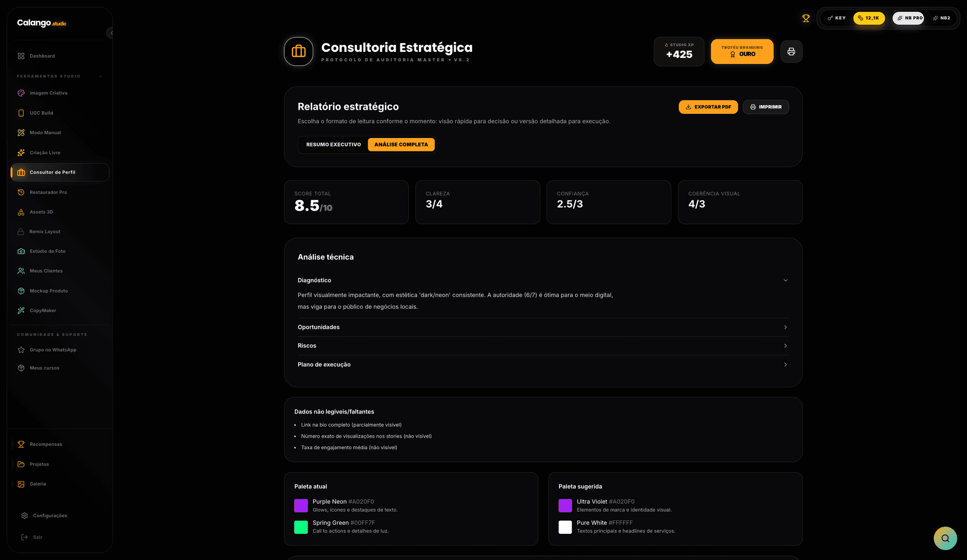Select the NB PRO model toggle
The image size is (967, 560).
pyautogui.click(x=909, y=18)
